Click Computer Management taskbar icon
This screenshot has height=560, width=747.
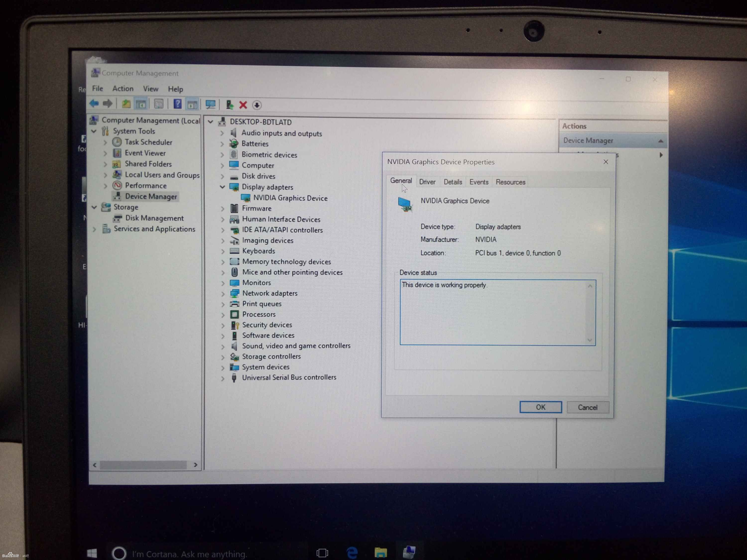point(409,552)
